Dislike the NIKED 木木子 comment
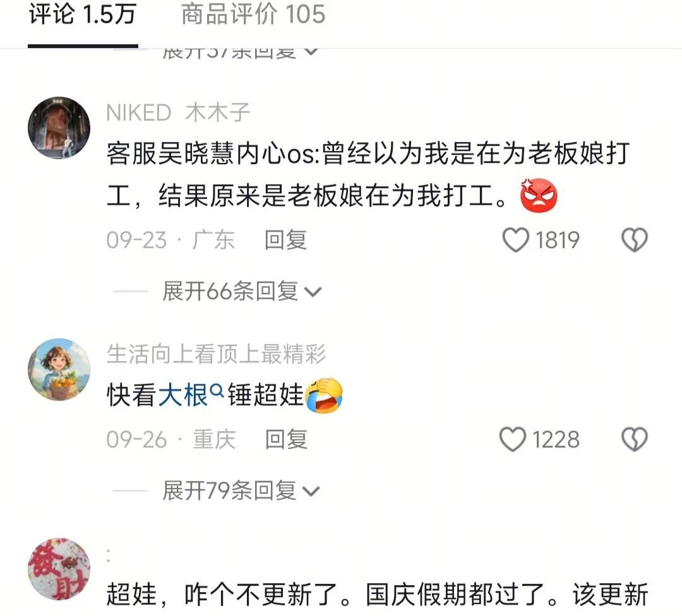Image resolution: width=682 pixels, height=616 pixels. (635, 240)
